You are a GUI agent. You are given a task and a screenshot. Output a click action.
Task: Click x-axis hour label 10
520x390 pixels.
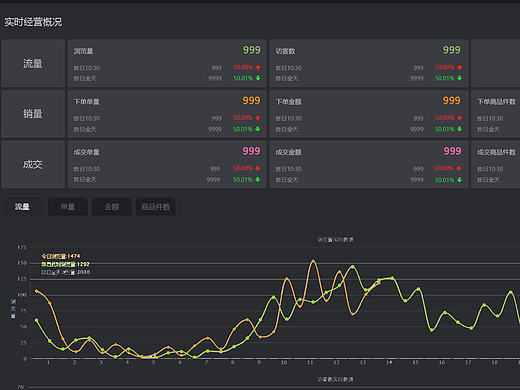pyautogui.click(x=284, y=362)
